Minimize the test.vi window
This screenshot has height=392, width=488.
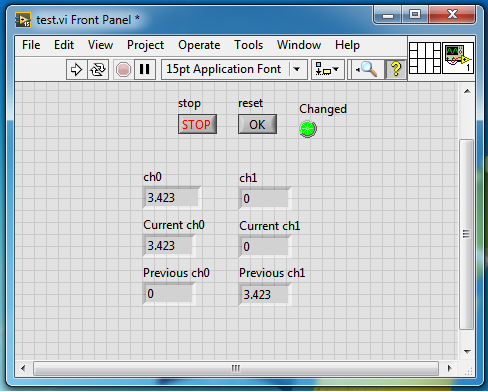(x=388, y=15)
